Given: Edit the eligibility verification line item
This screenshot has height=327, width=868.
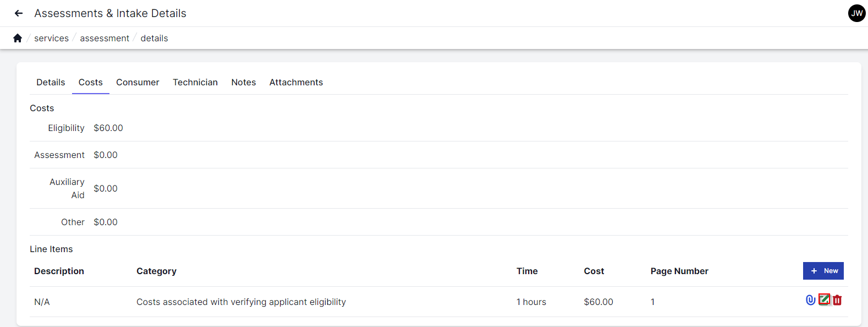Looking at the screenshot, I should pyautogui.click(x=823, y=300).
